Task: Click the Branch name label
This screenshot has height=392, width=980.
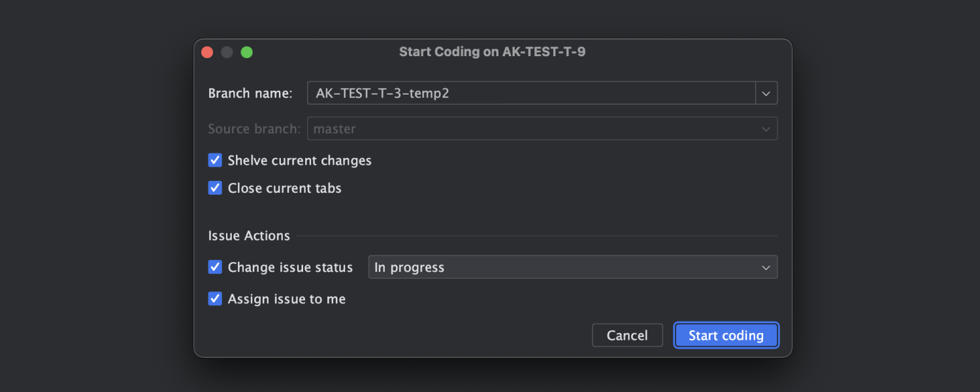Action: 250,93
